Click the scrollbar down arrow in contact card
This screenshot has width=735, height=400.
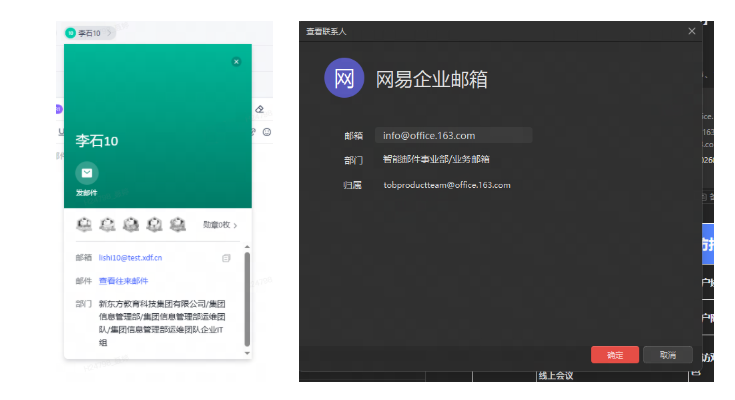click(x=247, y=353)
